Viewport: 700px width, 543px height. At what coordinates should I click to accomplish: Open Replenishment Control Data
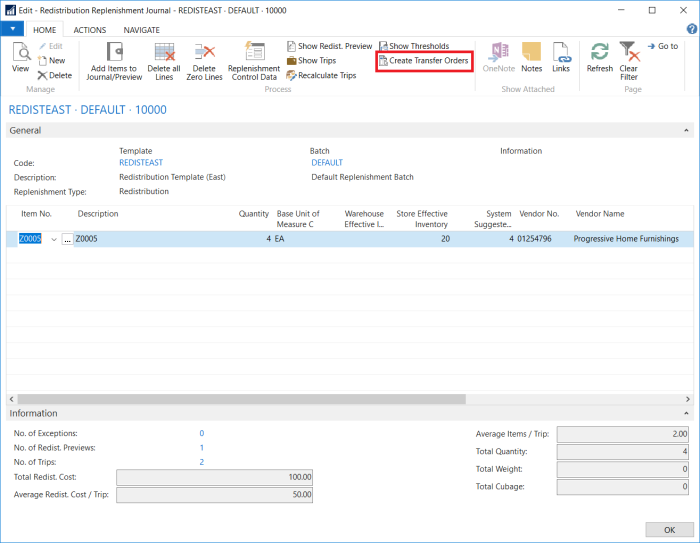(x=254, y=58)
